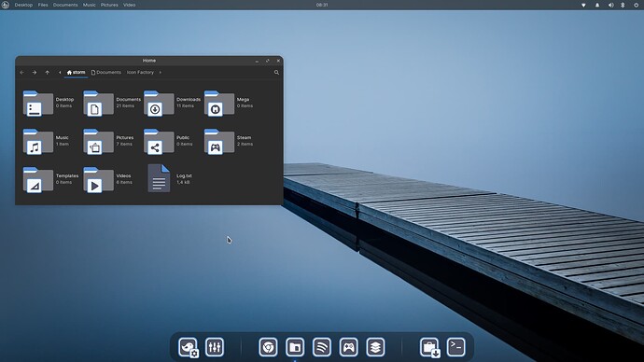644x362 pixels.
Task: Open the Documents item in top bar
Action: tap(65, 5)
